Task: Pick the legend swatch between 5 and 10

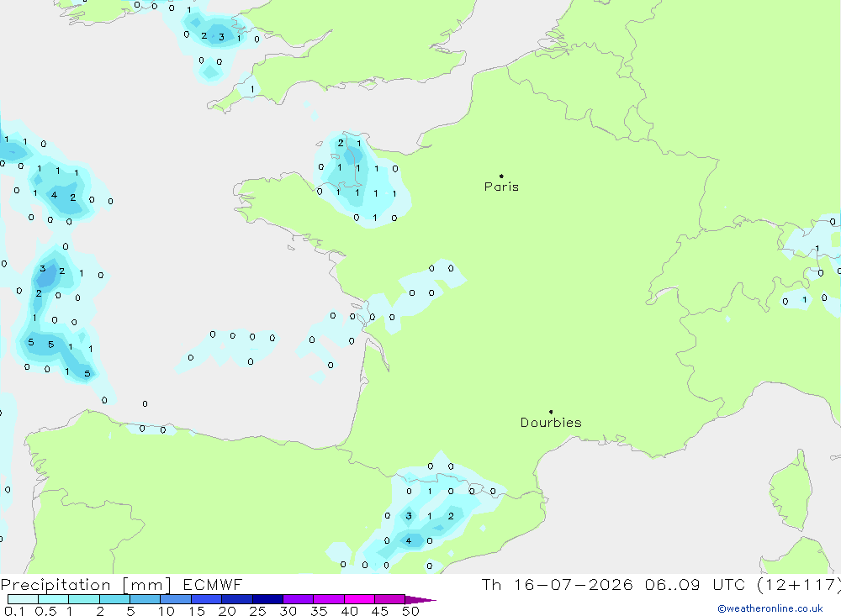Action: [x=145, y=599]
